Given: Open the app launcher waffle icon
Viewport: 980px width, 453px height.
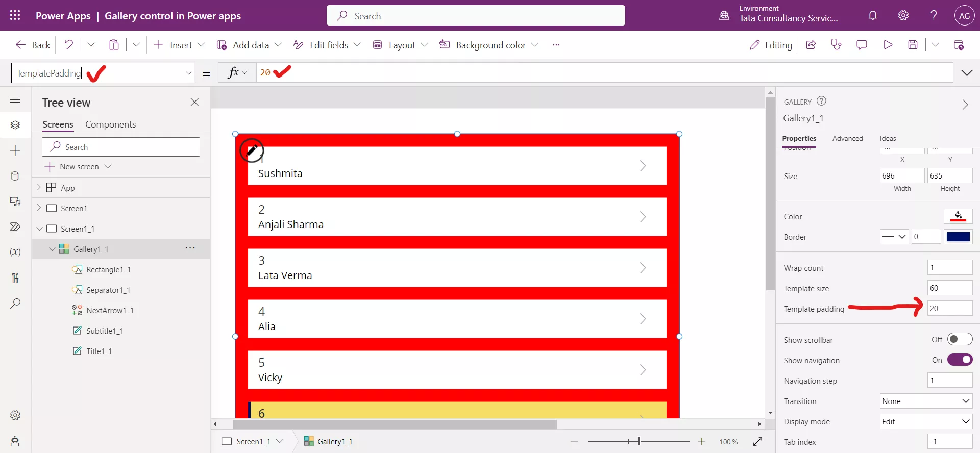Looking at the screenshot, I should point(15,15).
